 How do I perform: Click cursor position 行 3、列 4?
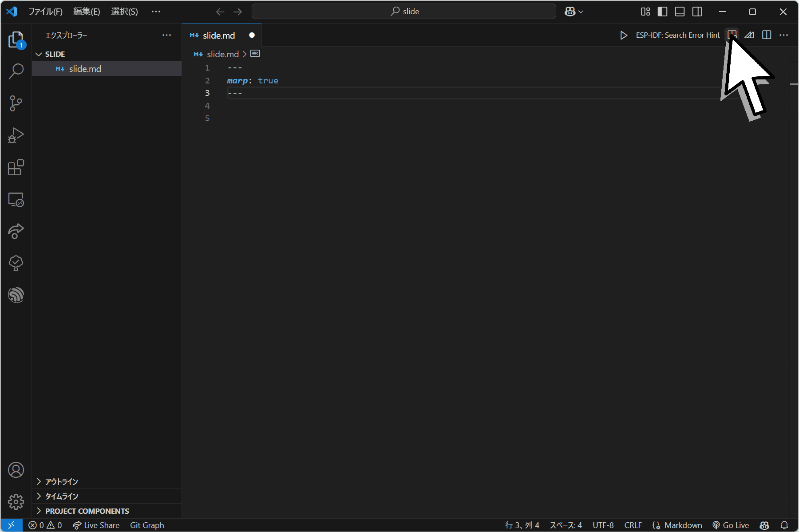522,525
